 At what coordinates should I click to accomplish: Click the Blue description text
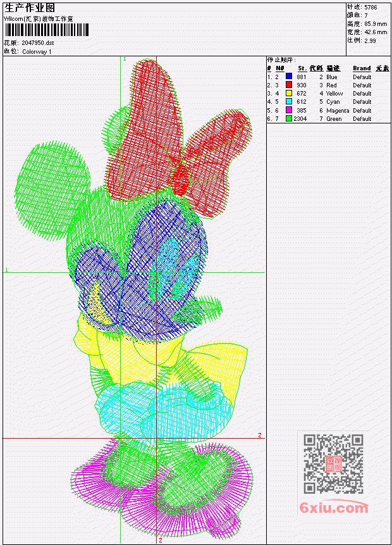(x=331, y=77)
